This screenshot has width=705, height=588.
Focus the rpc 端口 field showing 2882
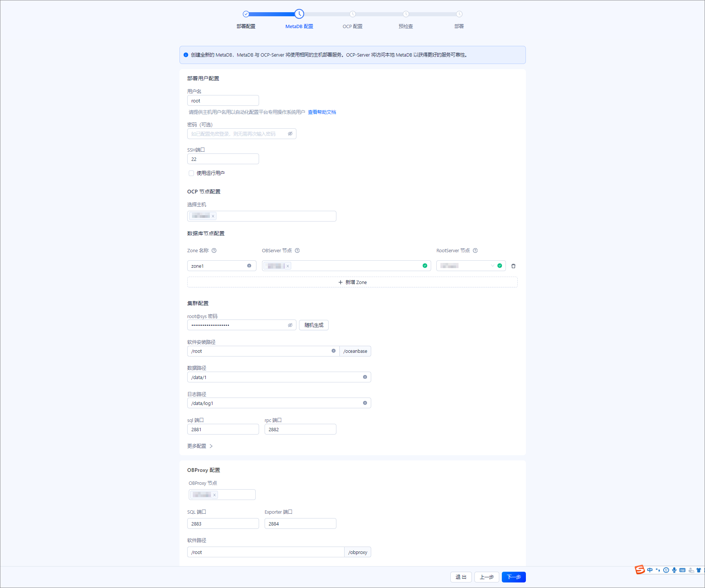click(x=301, y=429)
